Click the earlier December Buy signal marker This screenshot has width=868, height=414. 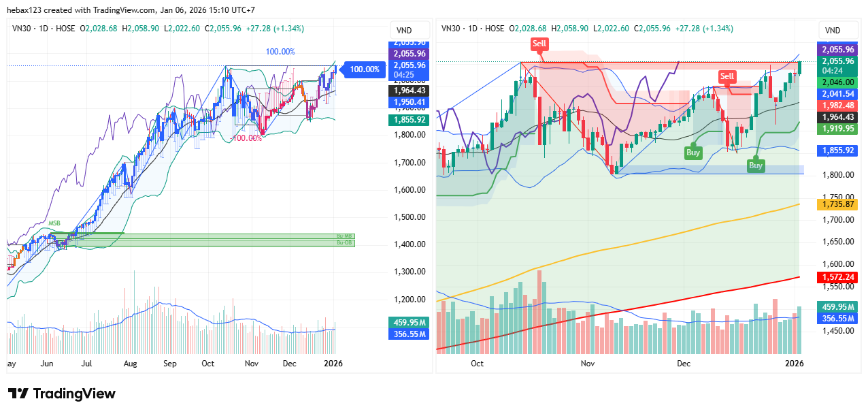(693, 153)
